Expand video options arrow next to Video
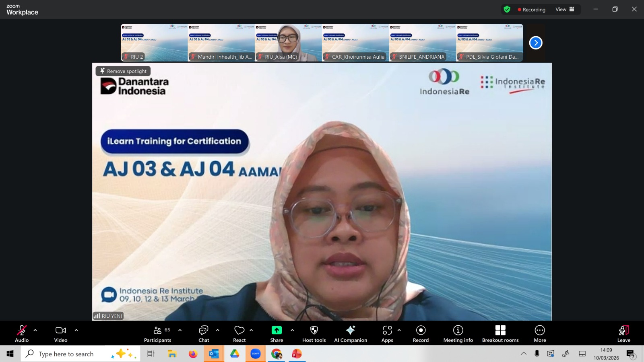The width and height of the screenshot is (644, 362). (76, 330)
